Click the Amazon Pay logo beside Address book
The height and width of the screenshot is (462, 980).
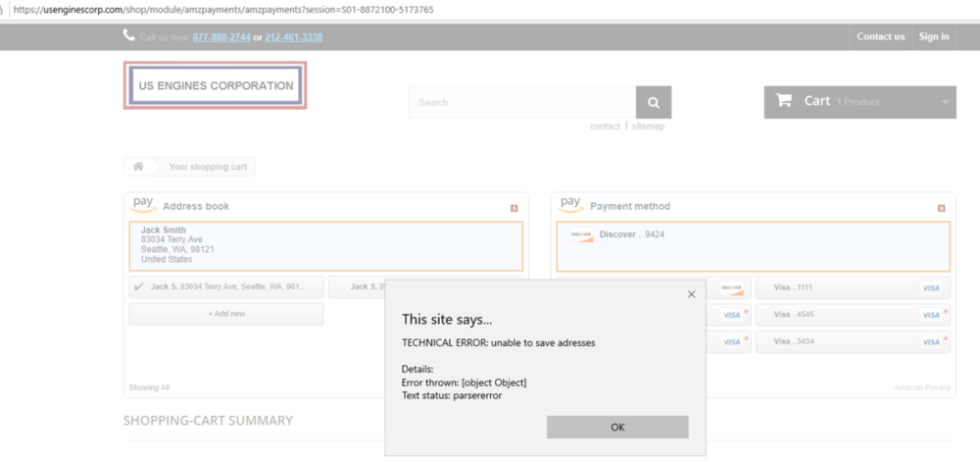tap(143, 204)
